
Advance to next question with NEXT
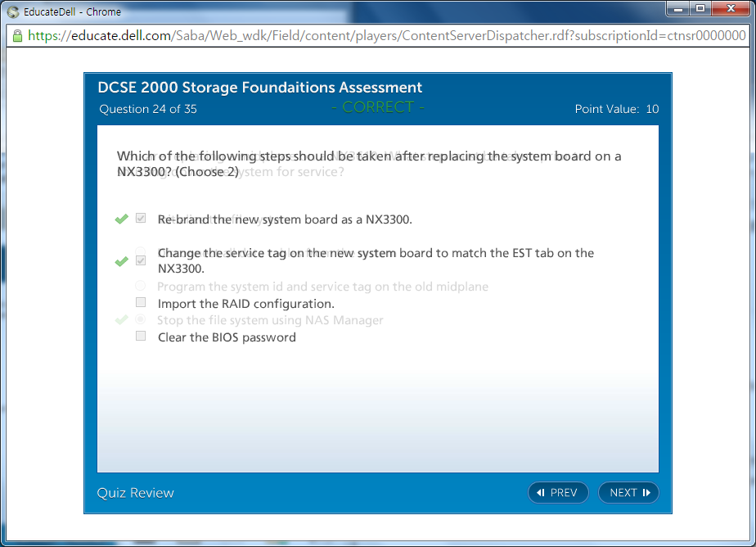point(628,492)
